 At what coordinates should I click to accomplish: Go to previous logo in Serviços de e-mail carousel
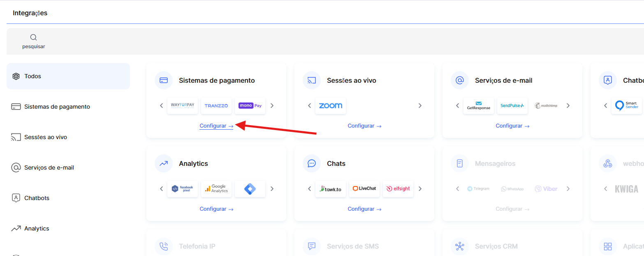click(x=458, y=106)
